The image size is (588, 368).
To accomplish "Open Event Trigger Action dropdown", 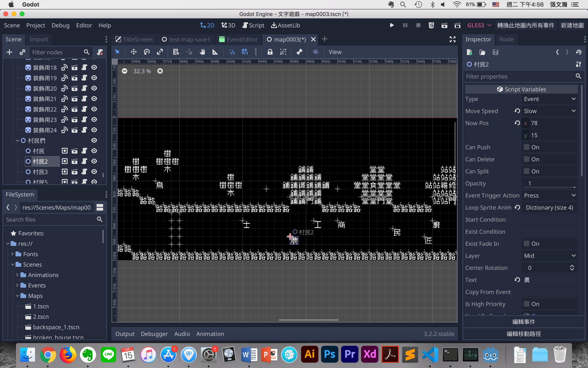I will (x=549, y=195).
